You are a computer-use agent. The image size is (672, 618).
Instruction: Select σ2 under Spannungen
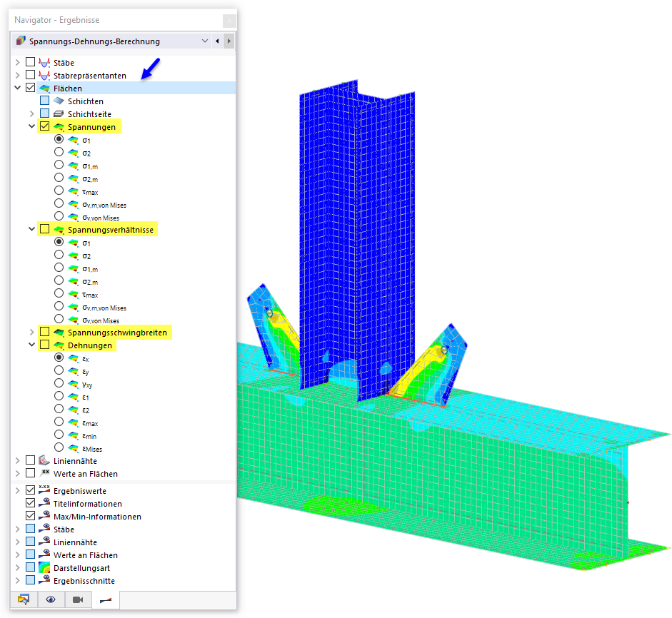pyautogui.click(x=59, y=152)
